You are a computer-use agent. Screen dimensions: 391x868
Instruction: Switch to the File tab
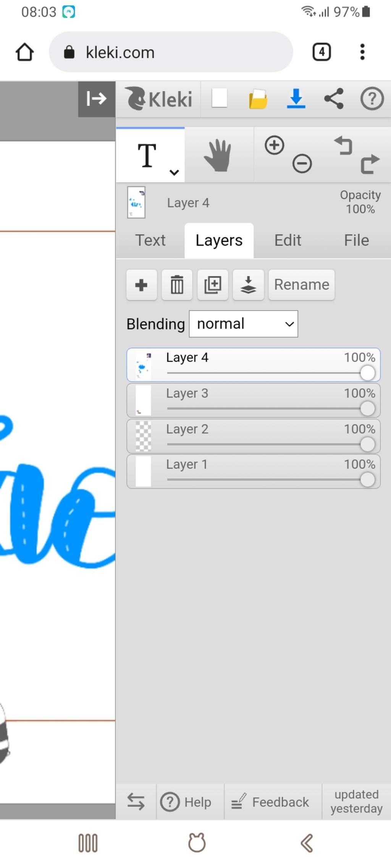(x=356, y=241)
